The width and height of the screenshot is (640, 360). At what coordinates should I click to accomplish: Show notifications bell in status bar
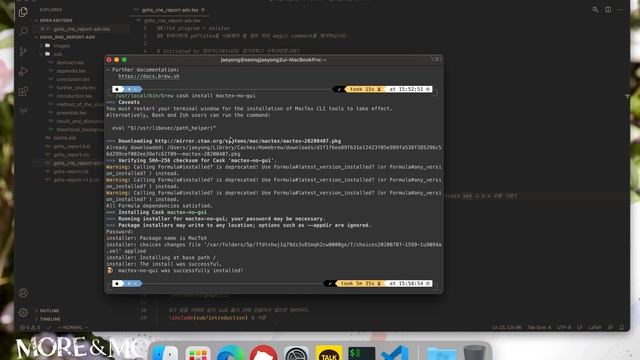(x=622, y=327)
